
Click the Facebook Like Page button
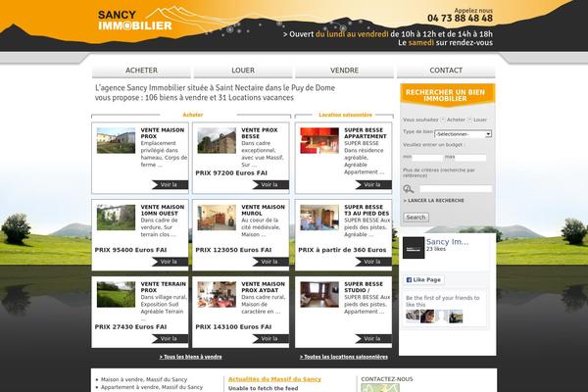pyautogui.click(x=423, y=280)
